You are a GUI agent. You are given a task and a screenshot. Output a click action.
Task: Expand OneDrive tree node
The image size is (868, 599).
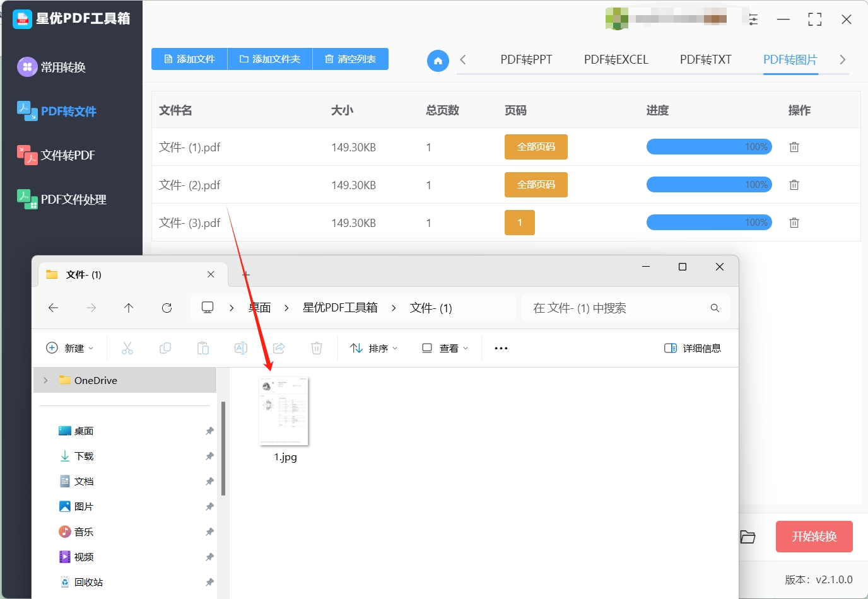pos(45,380)
